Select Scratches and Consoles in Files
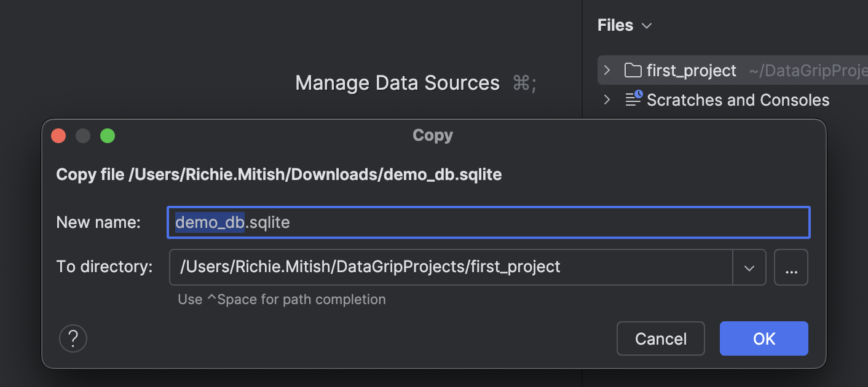868x387 pixels. coord(737,100)
